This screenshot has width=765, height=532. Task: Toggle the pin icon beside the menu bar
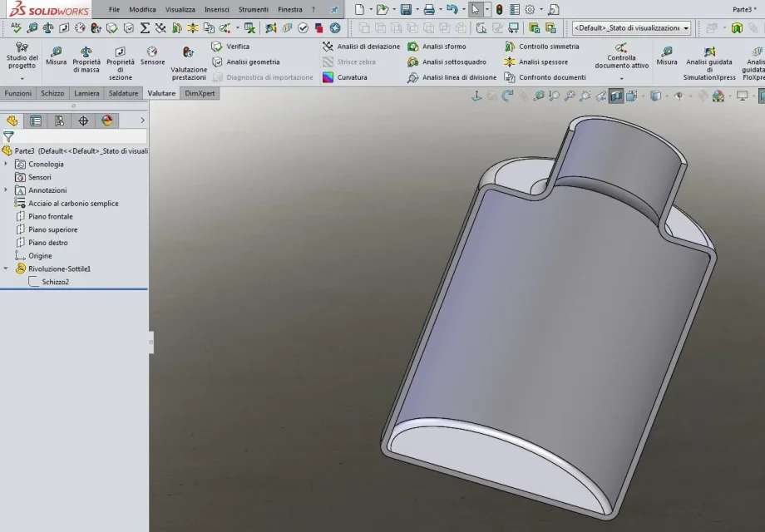tap(334, 9)
